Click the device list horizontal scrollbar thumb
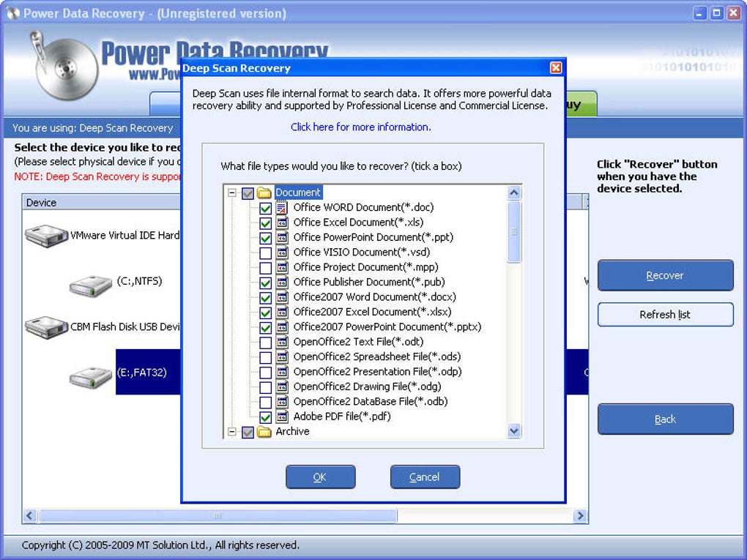 pos(218,516)
